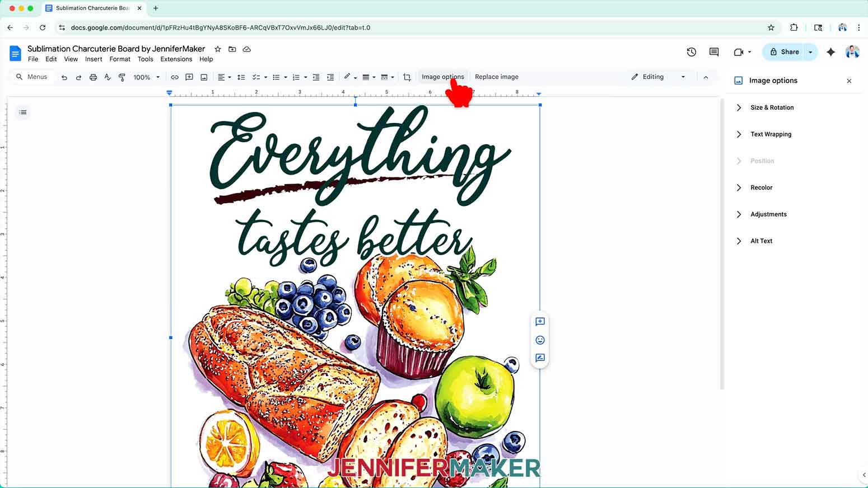This screenshot has width=868, height=488.
Task: Move document to a folder
Action: click(232, 49)
